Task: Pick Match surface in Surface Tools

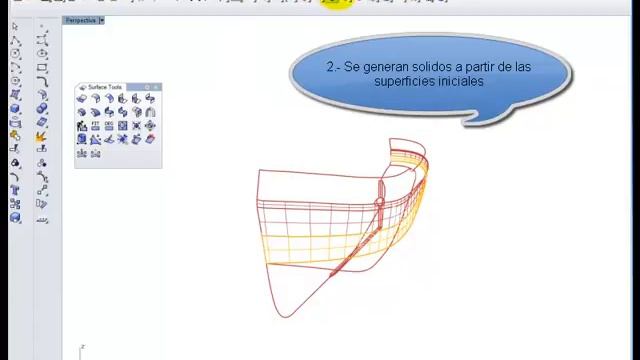Action: 109,112
